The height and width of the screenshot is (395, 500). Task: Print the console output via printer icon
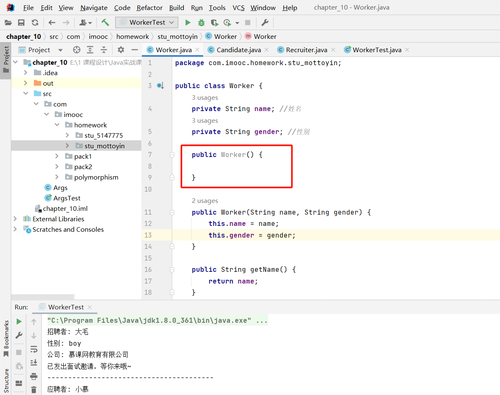click(x=34, y=376)
